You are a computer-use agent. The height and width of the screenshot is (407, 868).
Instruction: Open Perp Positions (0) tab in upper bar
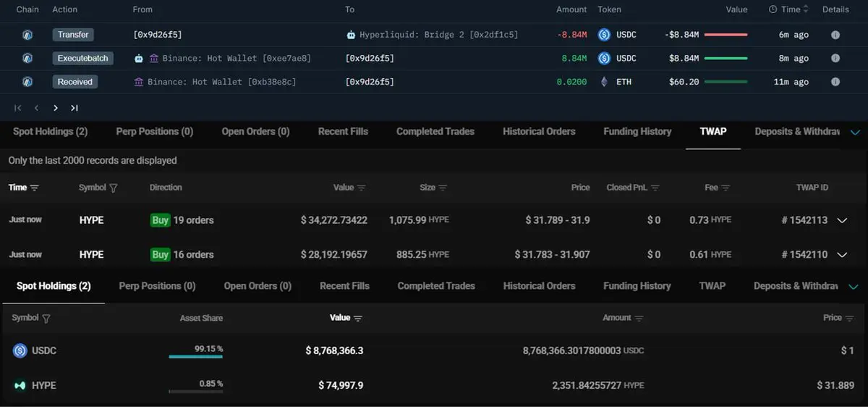(x=155, y=131)
